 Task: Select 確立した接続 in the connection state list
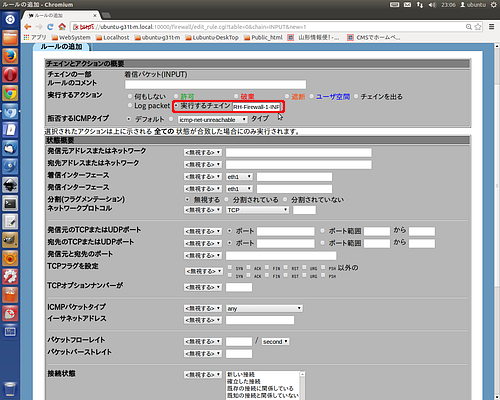point(244,381)
